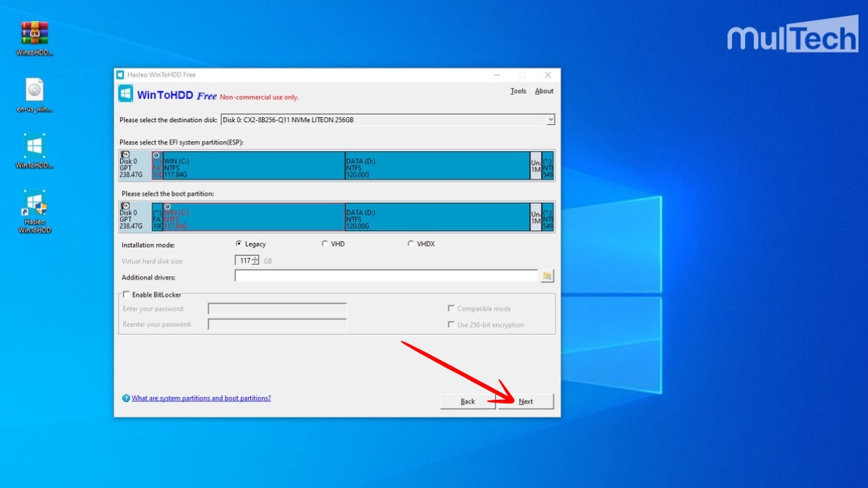Image resolution: width=868 pixels, height=488 pixels.
Task: Select the VHD installation mode
Action: (x=325, y=244)
